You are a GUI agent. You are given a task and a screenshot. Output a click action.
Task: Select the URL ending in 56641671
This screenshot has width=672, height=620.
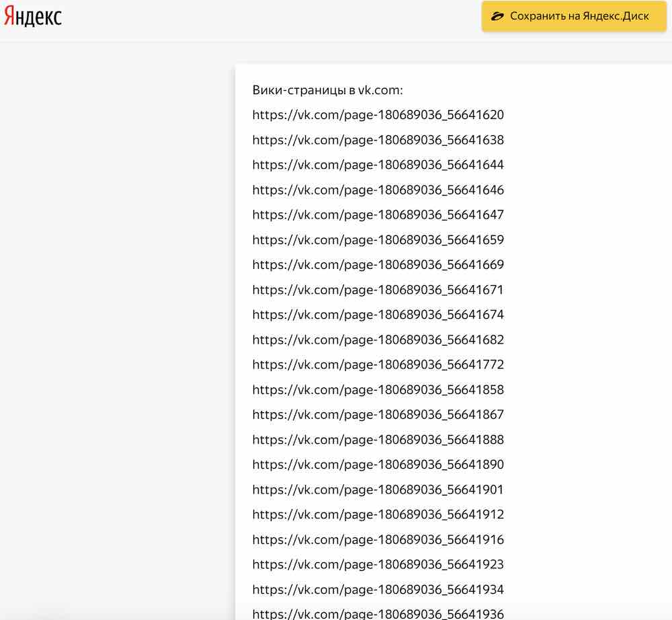point(378,290)
